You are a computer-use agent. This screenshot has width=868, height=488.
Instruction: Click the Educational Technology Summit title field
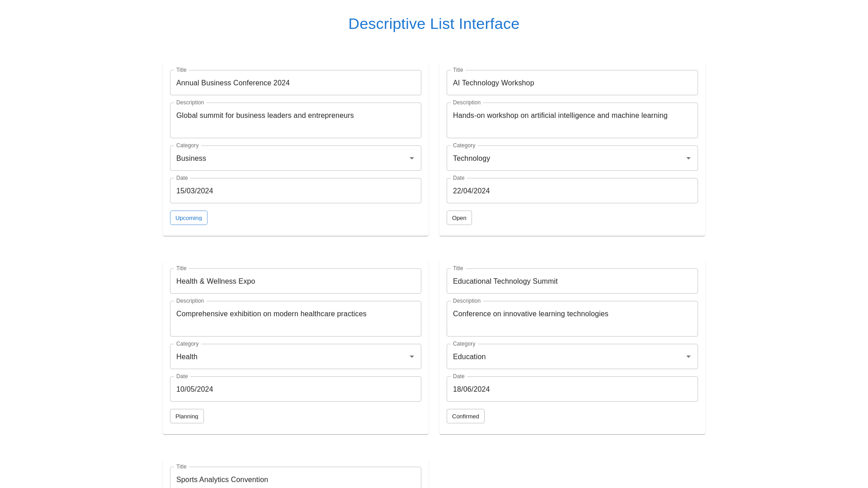point(572,281)
